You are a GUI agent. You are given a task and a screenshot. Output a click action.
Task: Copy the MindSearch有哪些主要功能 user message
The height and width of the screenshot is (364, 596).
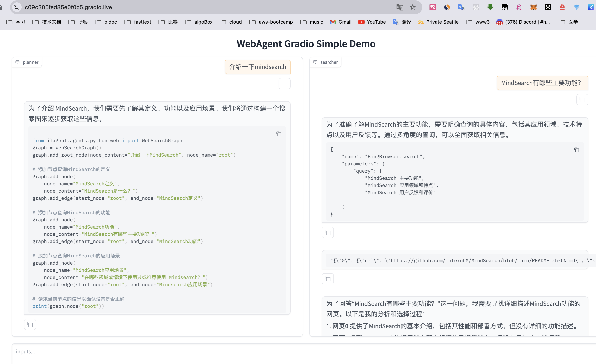[x=582, y=100]
